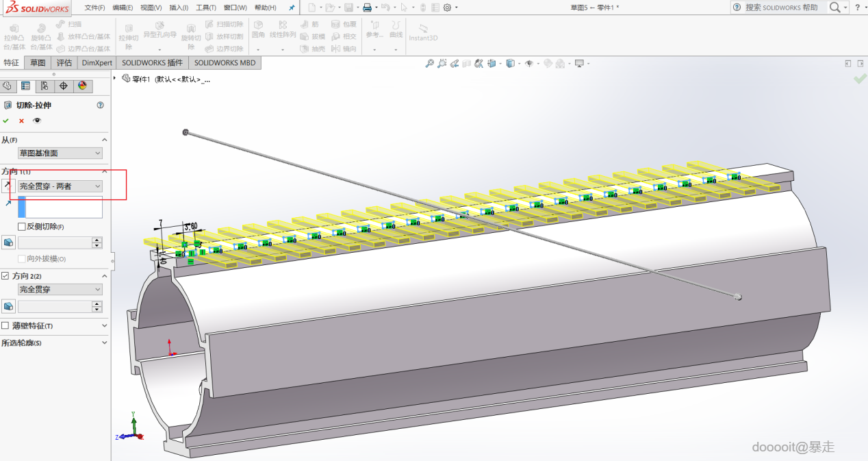The width and height of the screenshot is (868, 461).
Task: Open the DisplayManager color wheel tab
Action: pos(82,86)
